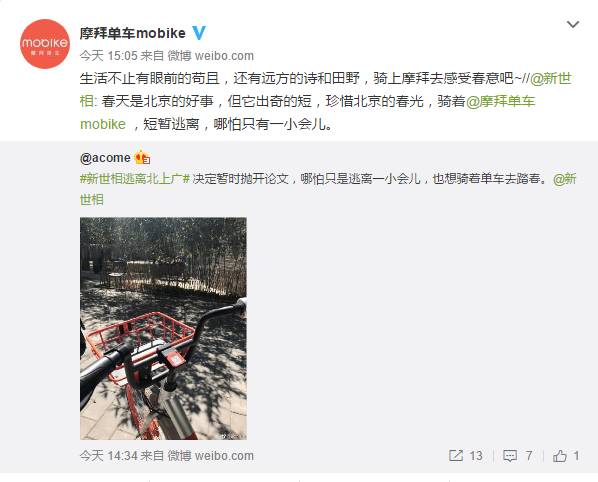The image size is (598, 482).
Task: Click the Mobike round profile avatar
Action: coord(45,44)
